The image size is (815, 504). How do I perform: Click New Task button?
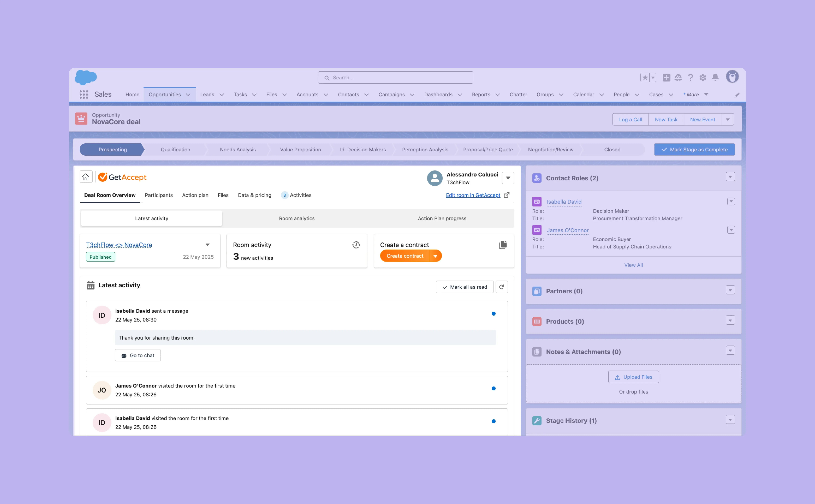click(x=666, y=120)
